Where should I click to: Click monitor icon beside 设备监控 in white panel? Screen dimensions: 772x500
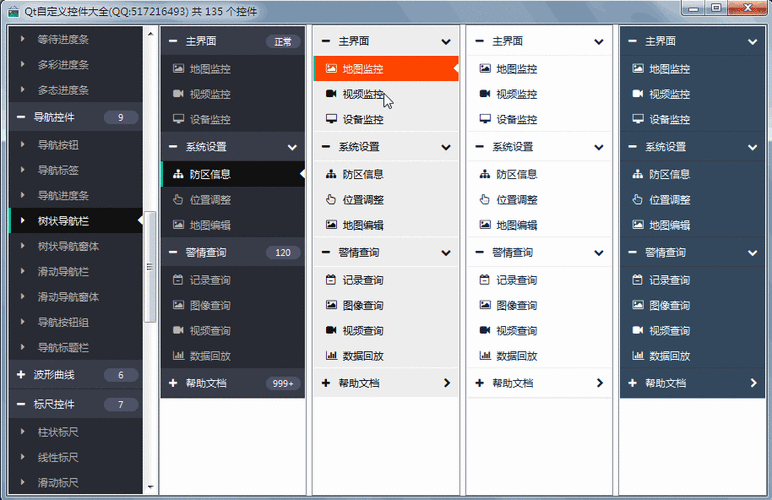485,119
